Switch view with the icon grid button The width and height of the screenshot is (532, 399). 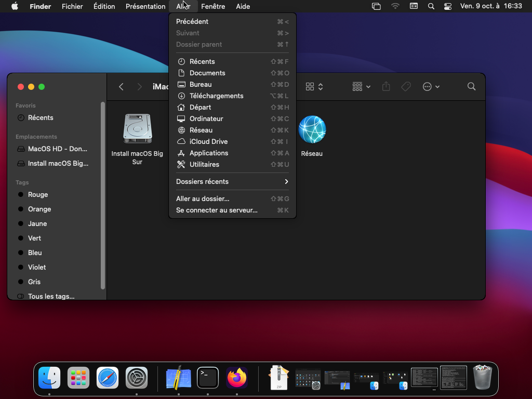click(x=314, y=87)
